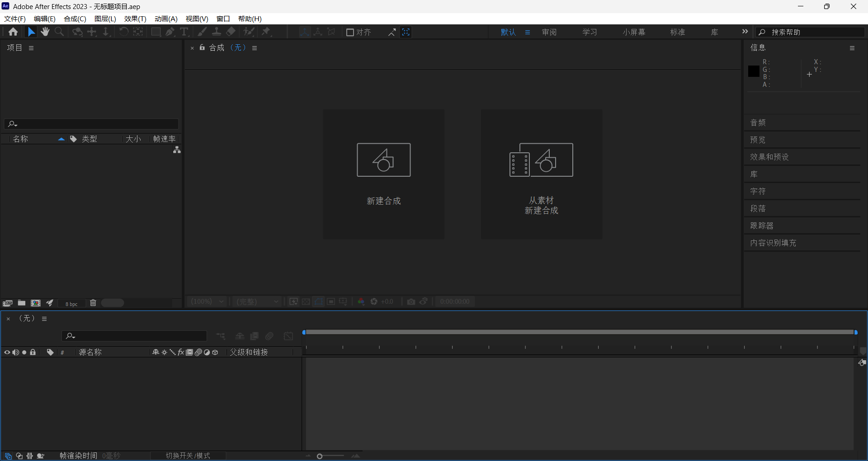This screenshot has height=461, width=868.
Task: Select the Rotation tool
Action: 123,32
